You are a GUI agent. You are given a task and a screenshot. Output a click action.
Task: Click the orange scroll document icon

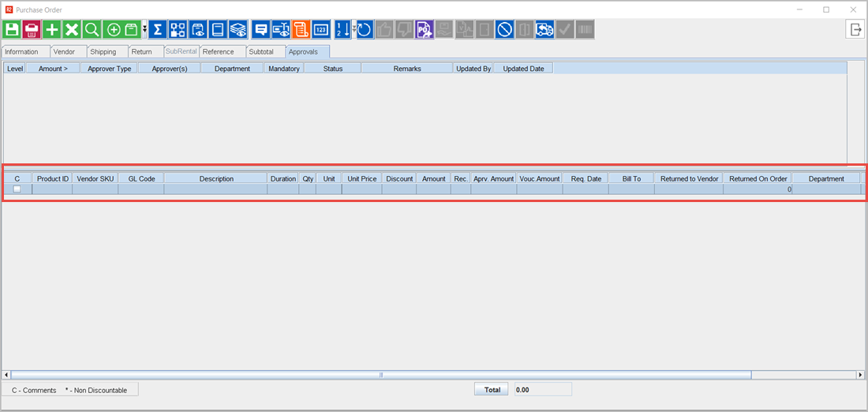coord(300,30)
